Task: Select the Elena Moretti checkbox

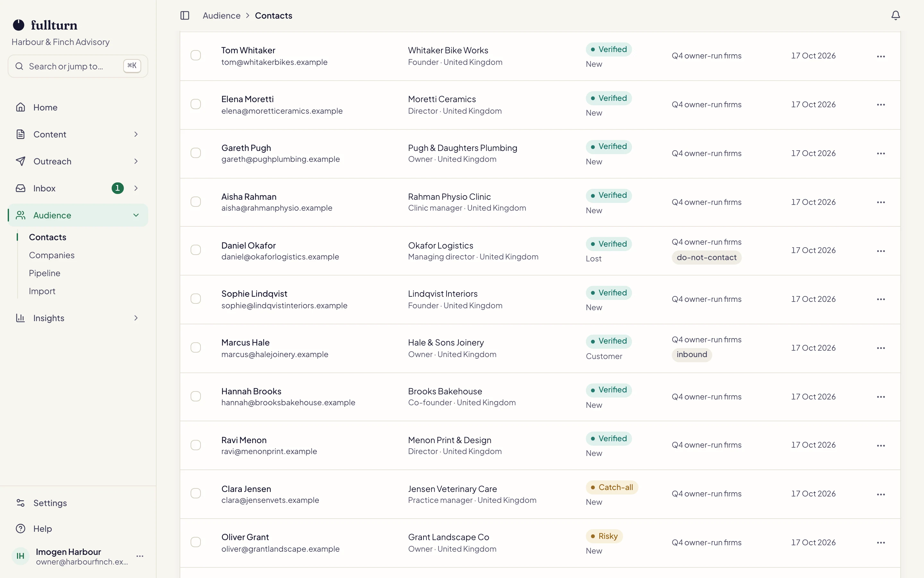Action: [x=195, y=104]
